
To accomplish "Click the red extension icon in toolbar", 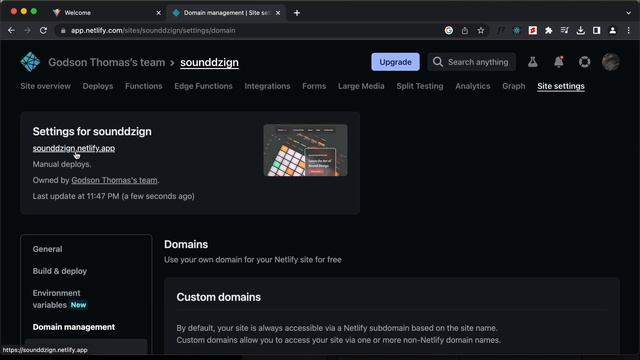I will click(533, 30).
